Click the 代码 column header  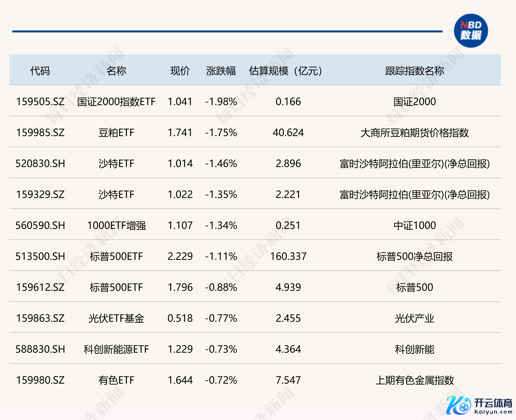[40, 71]
